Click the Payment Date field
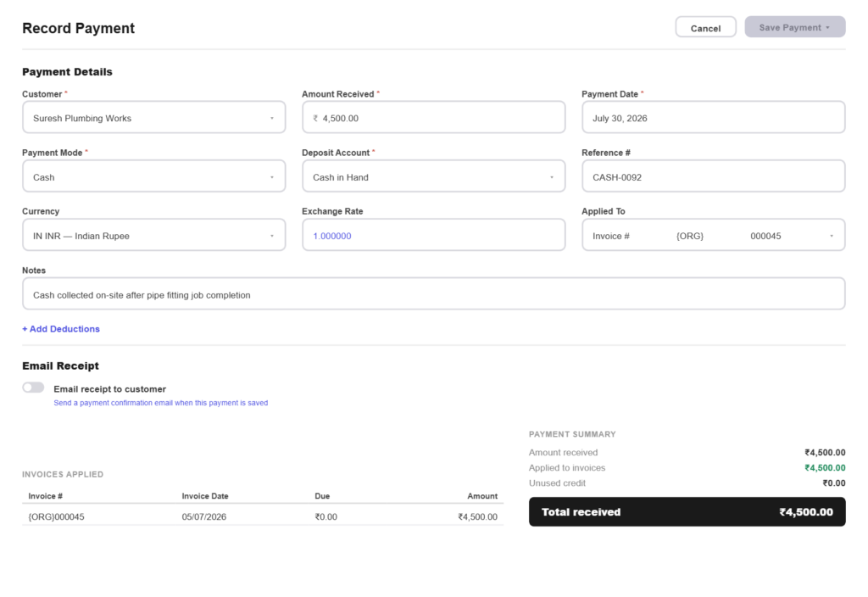The width and height of the screenshot is (868, 597). click(x=713, y=117)
